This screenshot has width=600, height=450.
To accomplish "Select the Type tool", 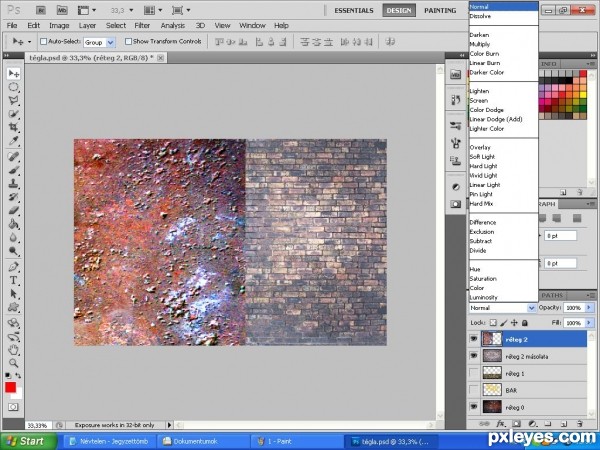I will click(13, 280).
